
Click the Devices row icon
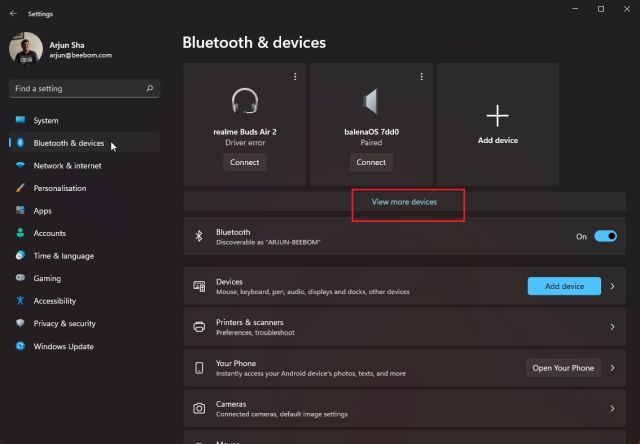click(x=199, y=286)
